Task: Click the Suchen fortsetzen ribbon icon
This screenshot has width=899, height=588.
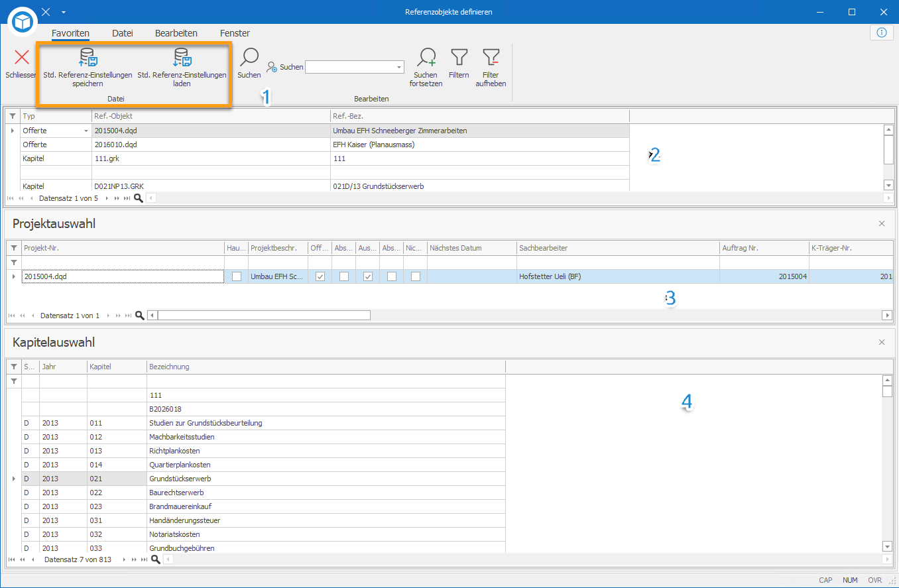Action: point(426,68)
